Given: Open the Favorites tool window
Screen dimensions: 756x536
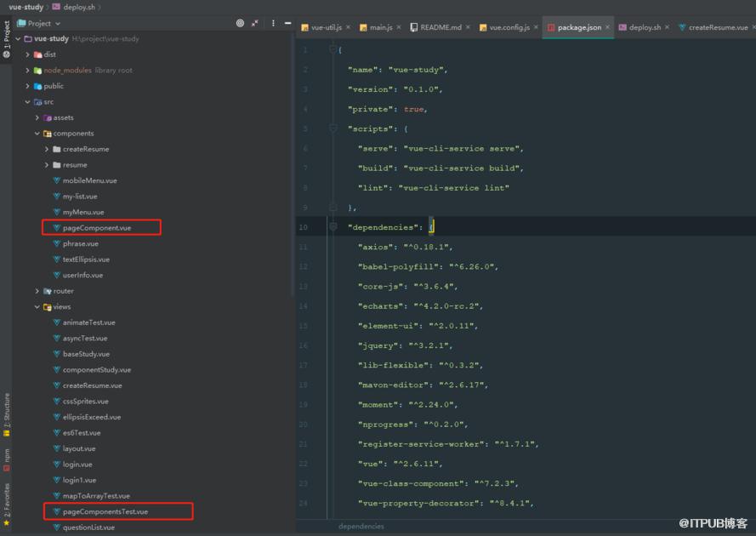Looking at the screenshot, I should [6, 505].
